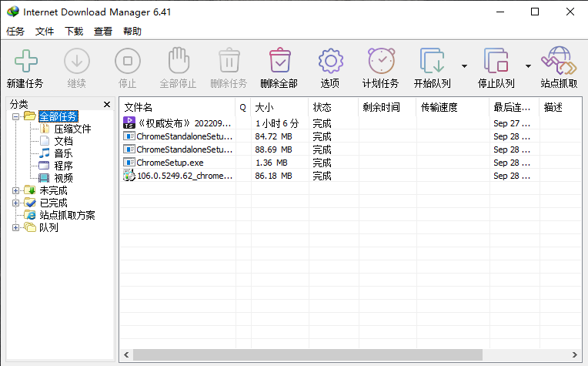Viewport: 588px width, 366px height.
Task: Open dropdown arrow next to 开始队列
Action: point(464,66)
